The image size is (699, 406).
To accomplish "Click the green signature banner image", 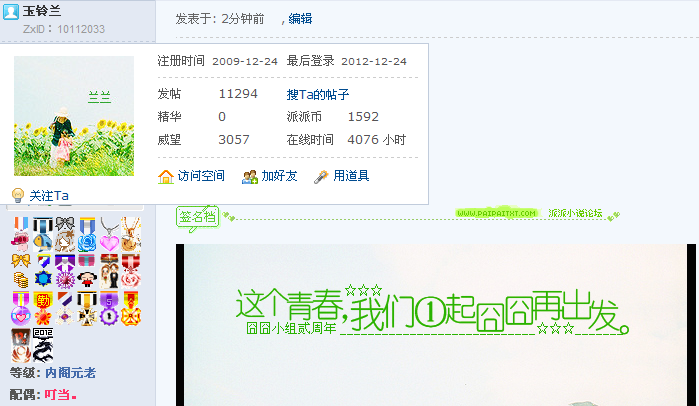I will click(436, 325).
